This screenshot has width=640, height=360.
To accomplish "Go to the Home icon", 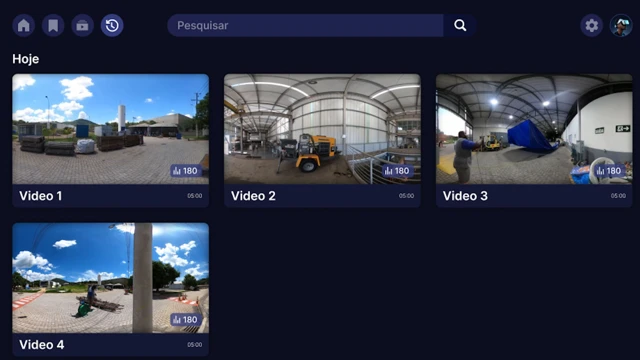I will pyautogui.click(x=24, y=25).
